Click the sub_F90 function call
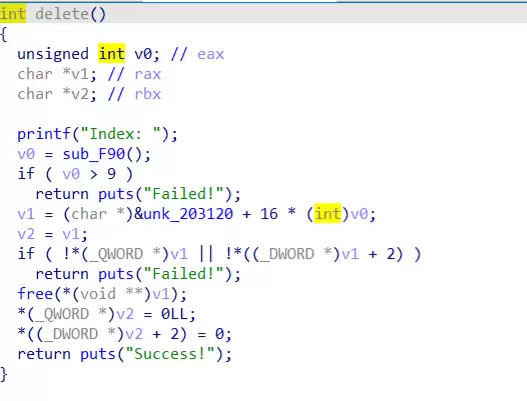 point(94,154)
